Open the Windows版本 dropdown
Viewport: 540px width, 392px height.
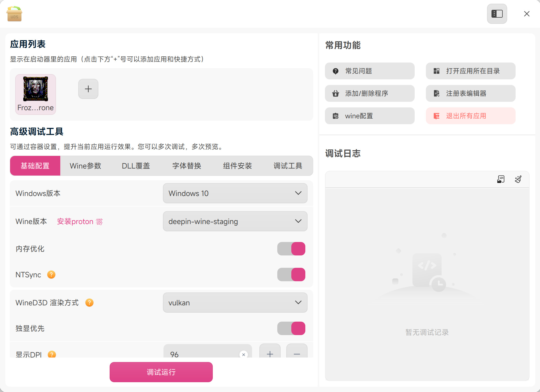point(235,193)
